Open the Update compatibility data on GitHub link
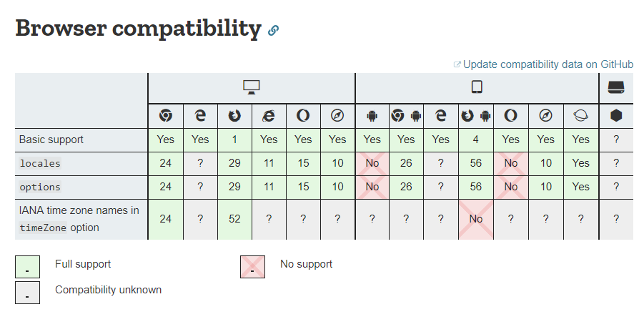The height and width of the screenshot is (332, 644). tap(548, 64)
